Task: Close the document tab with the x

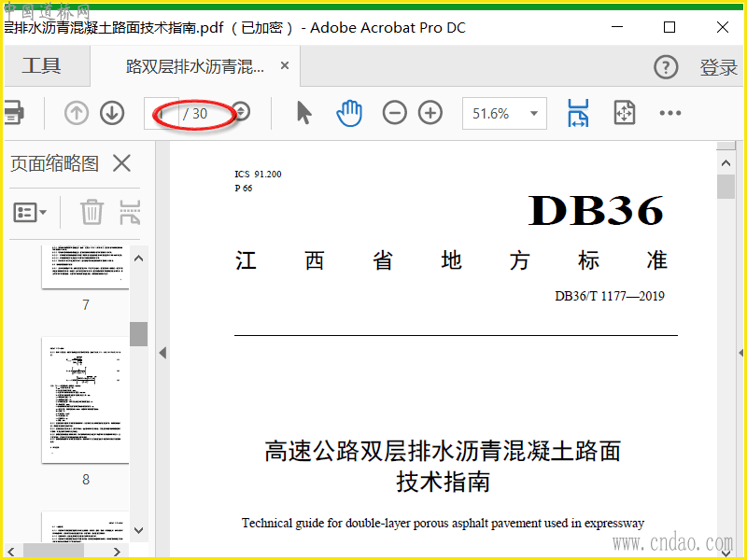Action: 285,65
